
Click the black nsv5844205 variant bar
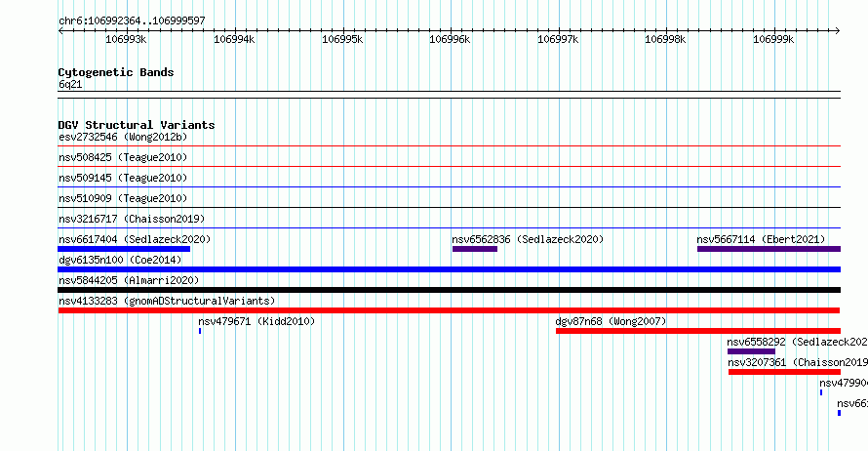(x=449, y=290)
